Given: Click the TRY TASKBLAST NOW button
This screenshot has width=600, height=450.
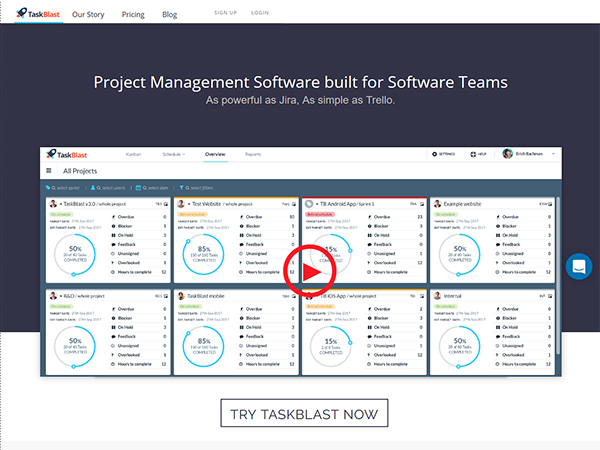Looking at the screenshot, I should pyautogui.click(x=304, y=413).
